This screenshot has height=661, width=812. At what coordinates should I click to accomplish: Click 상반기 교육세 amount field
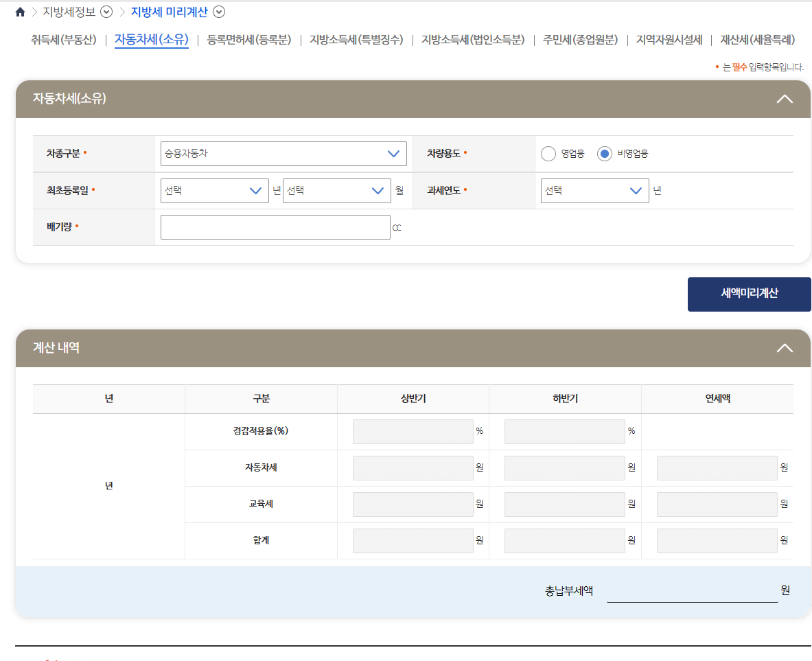pos(413,504)
